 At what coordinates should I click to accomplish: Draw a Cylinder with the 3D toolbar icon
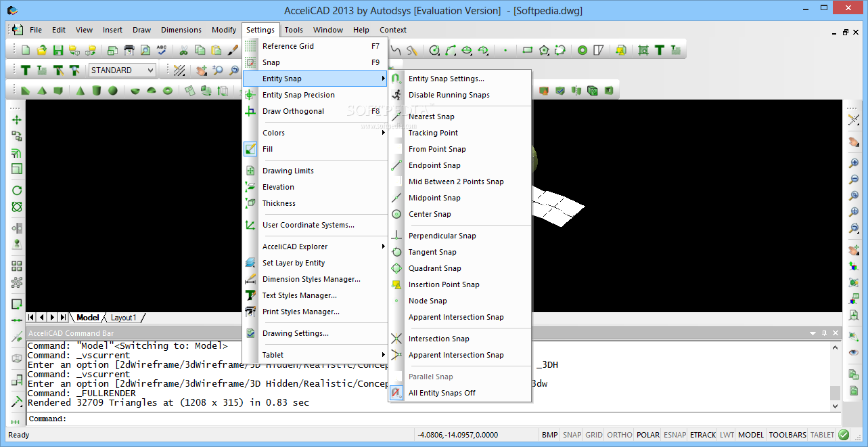tap(97, 91)
